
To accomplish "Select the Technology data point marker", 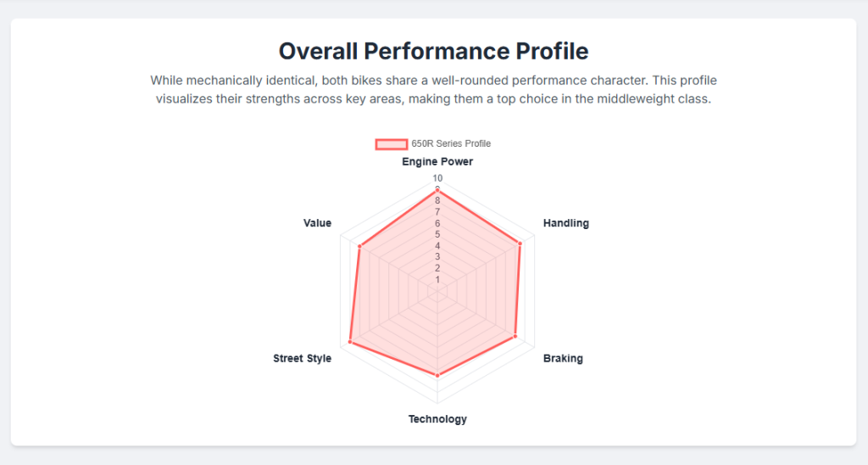I will pyautogui.click(x=437, y=374).
